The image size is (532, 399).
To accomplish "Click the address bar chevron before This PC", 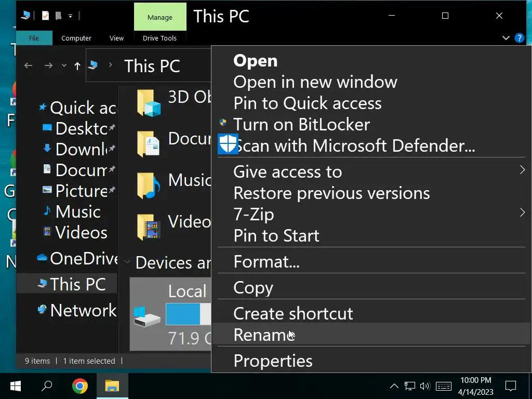I will click(110, 65).
